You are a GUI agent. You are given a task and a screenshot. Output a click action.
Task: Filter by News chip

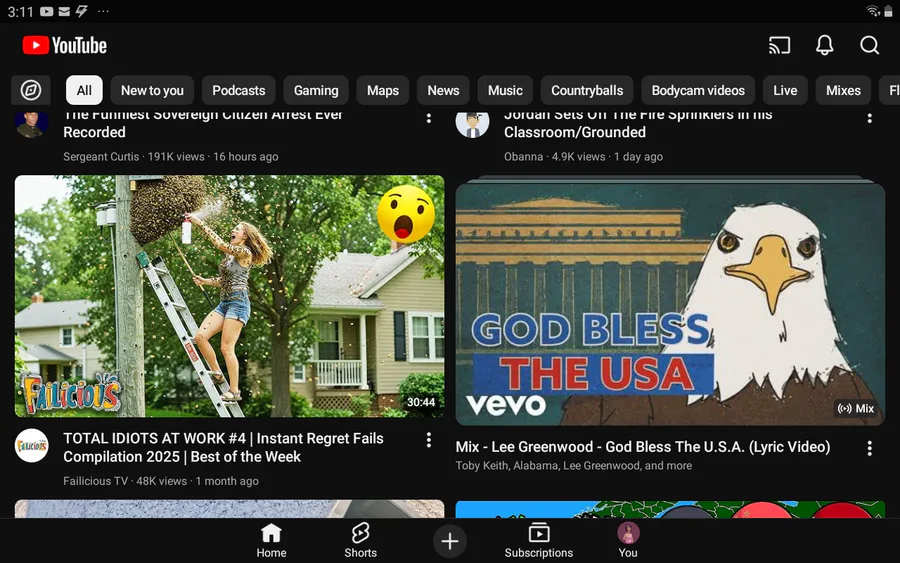(x=443, y=90)
